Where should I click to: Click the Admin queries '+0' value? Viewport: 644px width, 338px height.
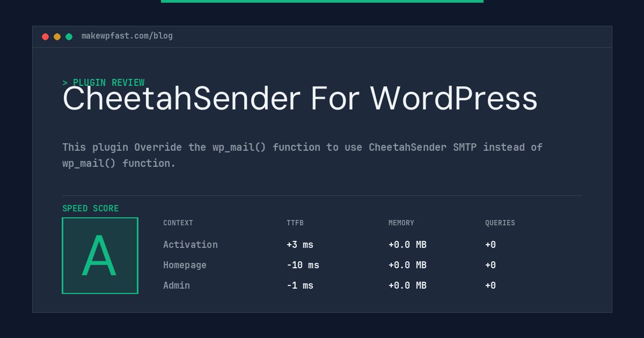tap(491, 285)
